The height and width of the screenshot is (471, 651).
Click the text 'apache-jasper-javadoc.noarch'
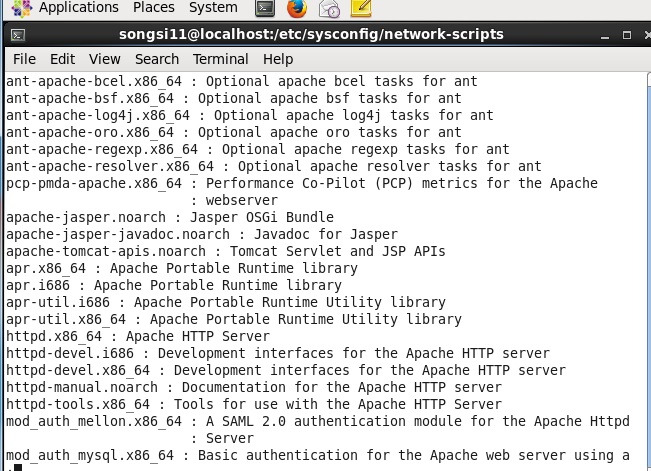click(x=117, y=235)
